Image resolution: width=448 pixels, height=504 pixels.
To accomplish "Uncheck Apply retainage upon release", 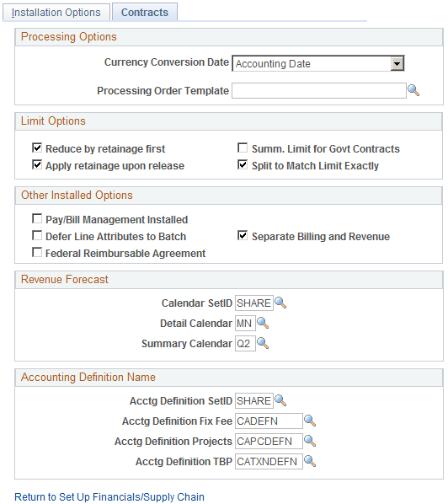I will coord(37,165).
